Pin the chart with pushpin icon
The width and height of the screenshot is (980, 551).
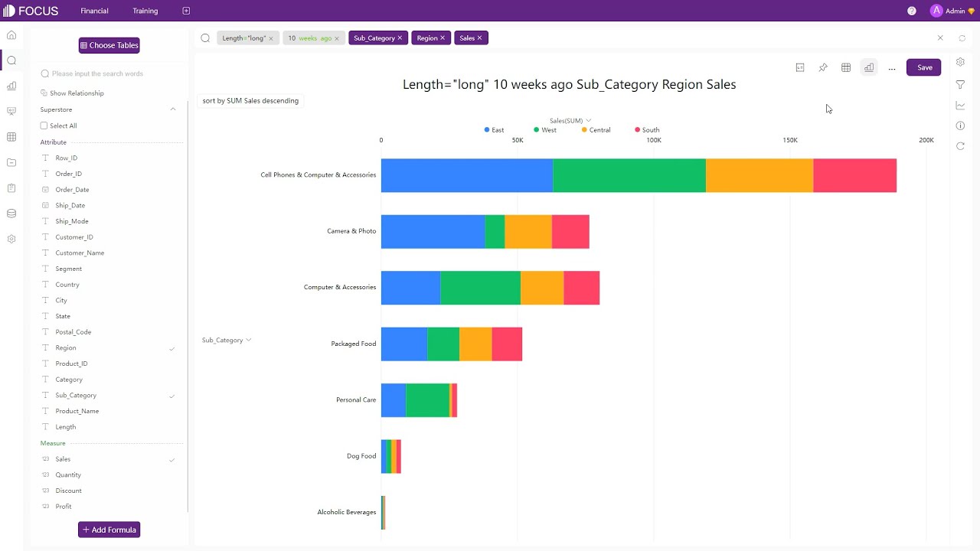point(823,68)
